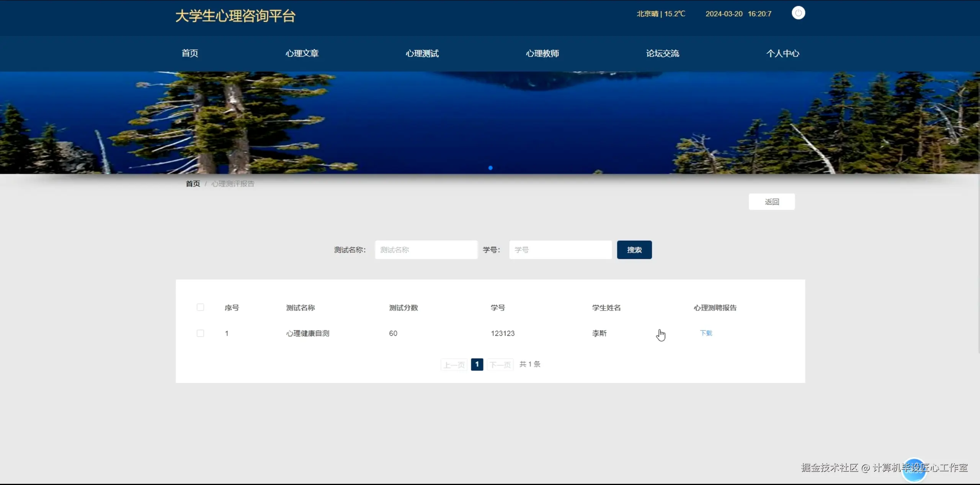Download the report via 下载 link
The width and height of the screenshot is (980, 485).
(x=706, y=333)
